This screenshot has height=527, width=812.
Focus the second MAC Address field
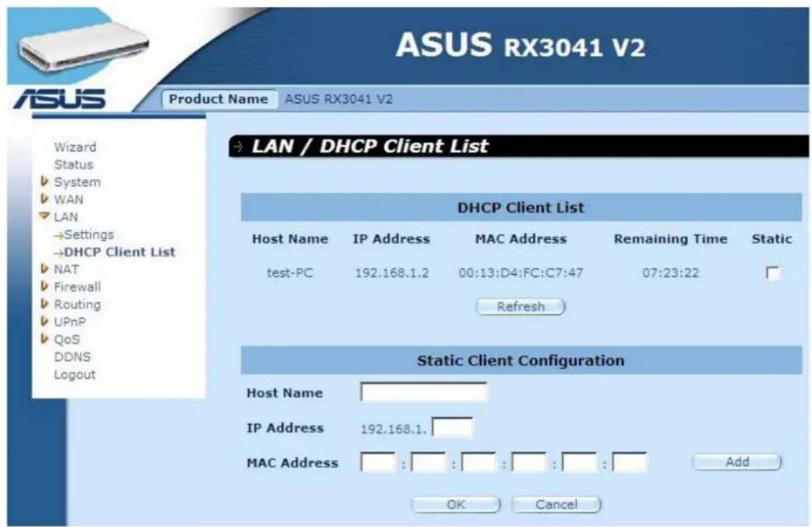coord(428,462)
